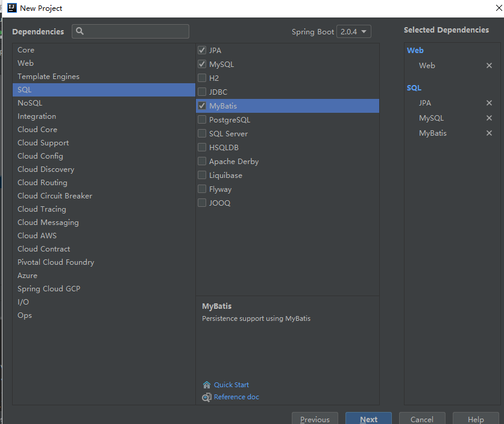Select the Cloud Messaging category

coord(104,223)
